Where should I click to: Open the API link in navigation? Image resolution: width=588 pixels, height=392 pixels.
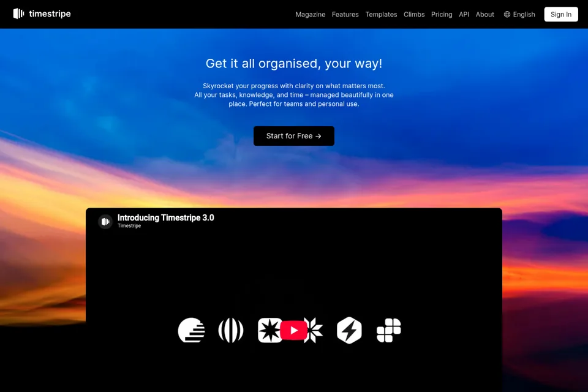coord(464,14)
